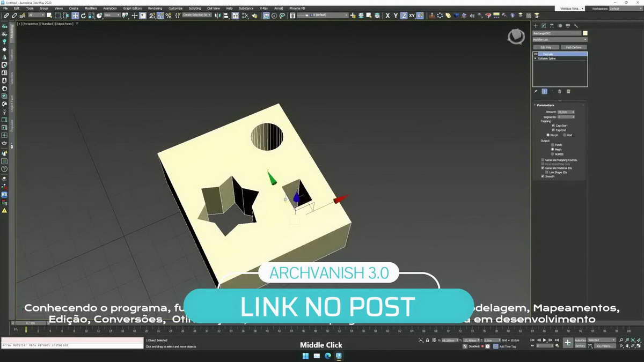This screenshot has width=644, height=362.
Task: Click the object color swatch
Action: coord(585,33)
